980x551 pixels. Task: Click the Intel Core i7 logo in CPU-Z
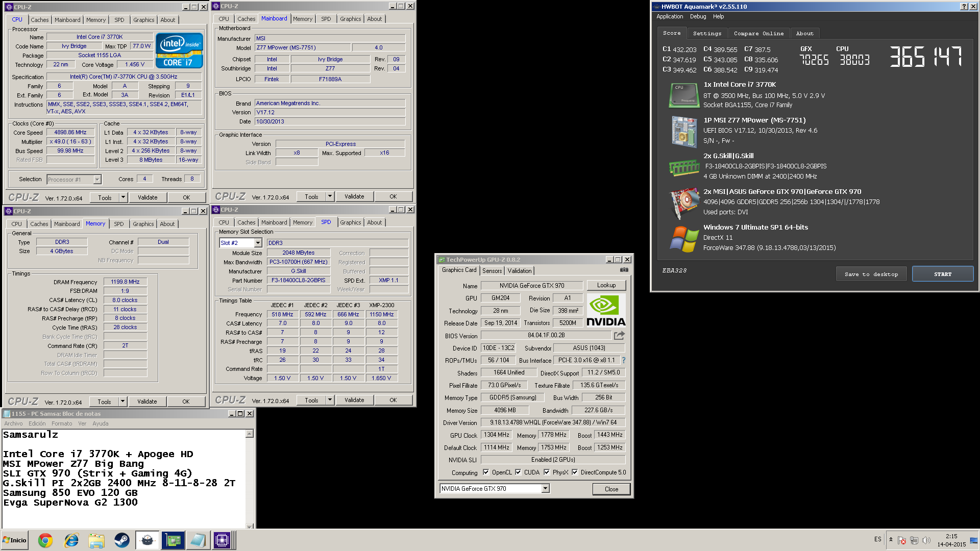[179, 51]
